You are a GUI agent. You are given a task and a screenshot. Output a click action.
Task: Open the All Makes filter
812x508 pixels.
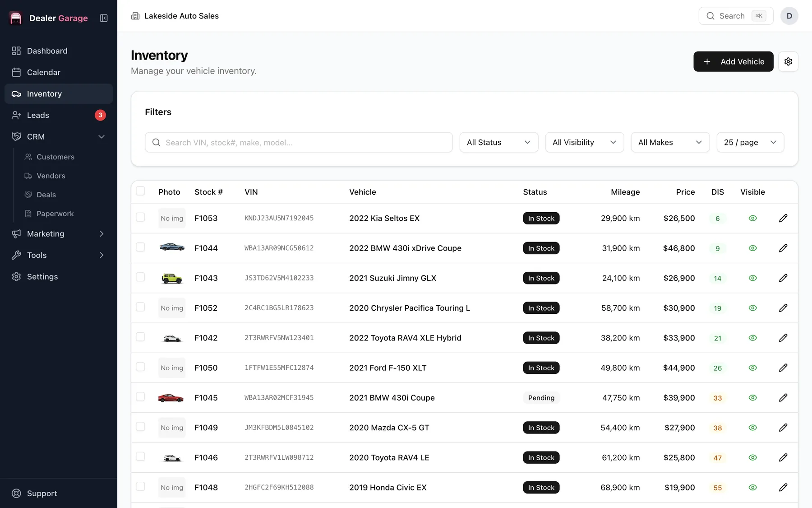click(670, 142)
